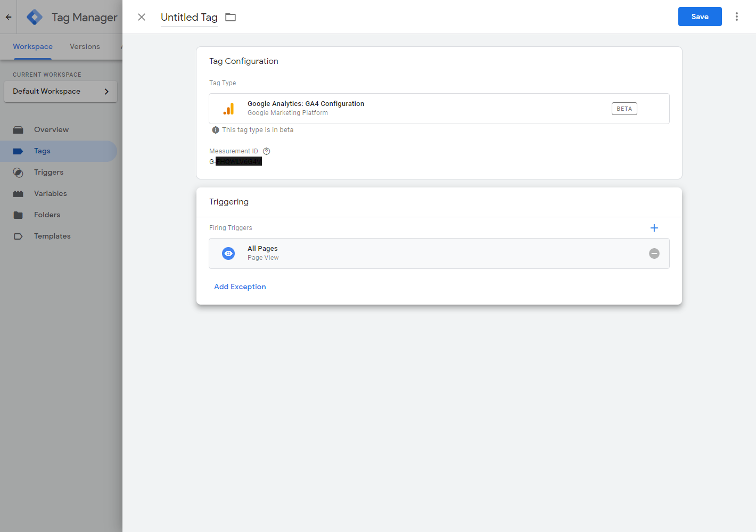Image resolution: width=756 pixels, height=532 pixels.
Task: Click the BETA badge
Action: tap(624, 109)
